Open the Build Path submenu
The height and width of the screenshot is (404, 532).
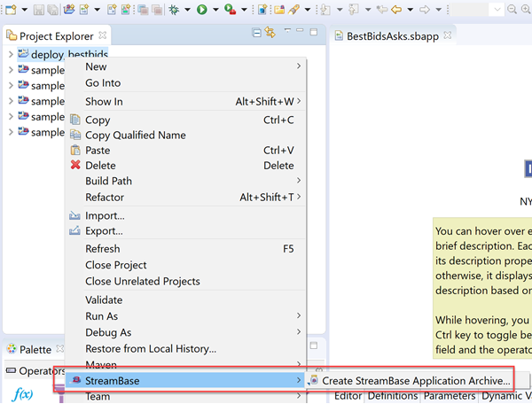(x=108, y=181)
